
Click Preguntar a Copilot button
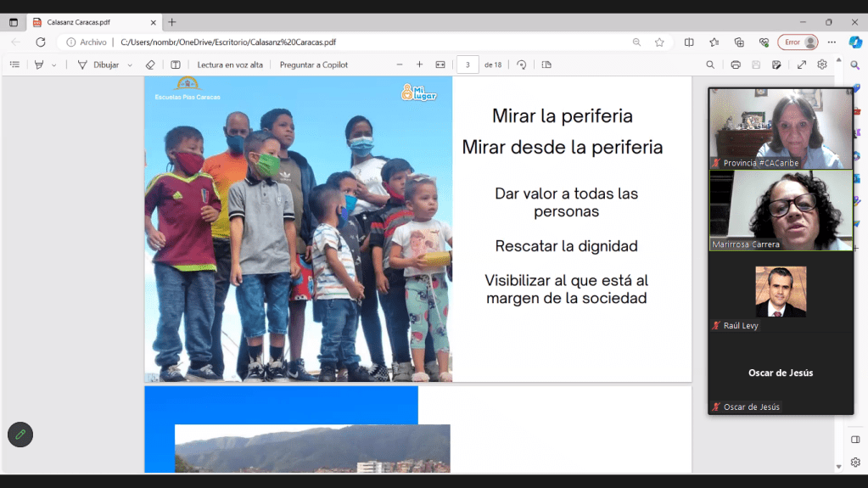click(314, 65)
